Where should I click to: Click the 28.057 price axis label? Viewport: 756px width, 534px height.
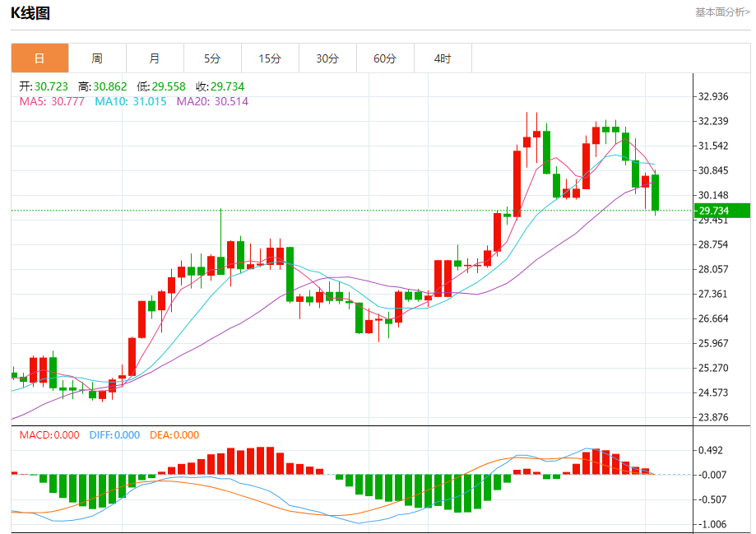pos(713,269)
